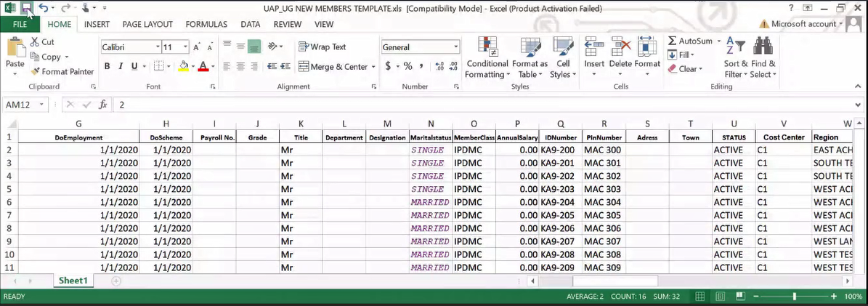Viewport: 868px width, 306px height.
Task: Open the FILE tab
Action: tap(20, 25)
